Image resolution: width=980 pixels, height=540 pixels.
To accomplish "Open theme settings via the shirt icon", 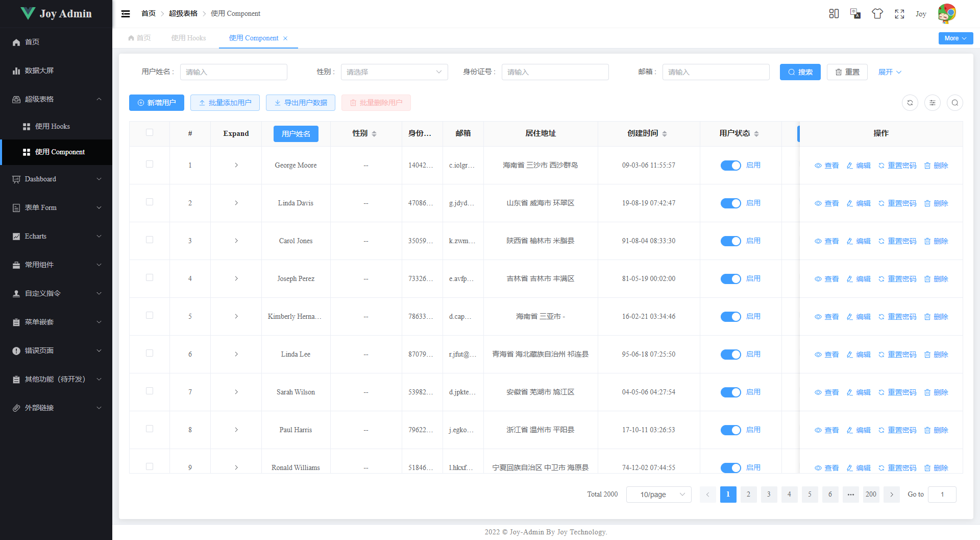I will pyautogui.click(x=877, y=14).
